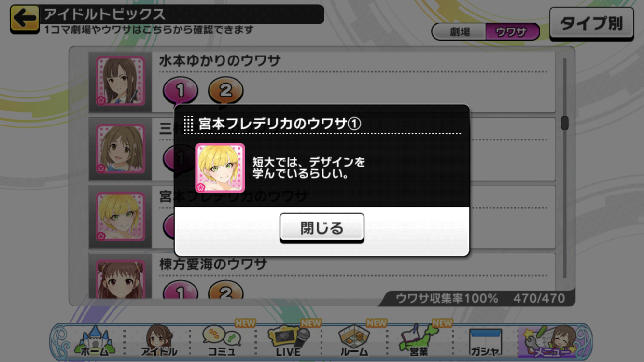This screenshot has width=644, height=362.
Task: Close the dialog with 閉じる button
Action: pyautogui.click(x=322, y=228)
